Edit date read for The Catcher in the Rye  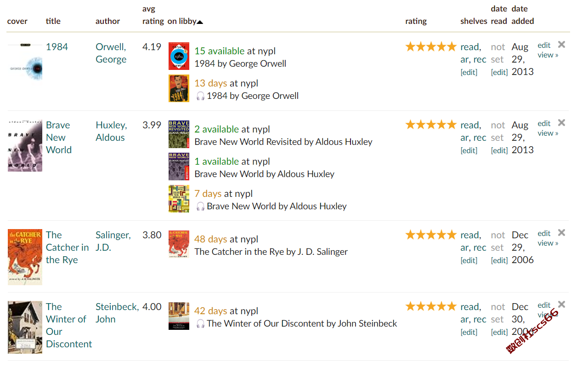tap(499, 260)
